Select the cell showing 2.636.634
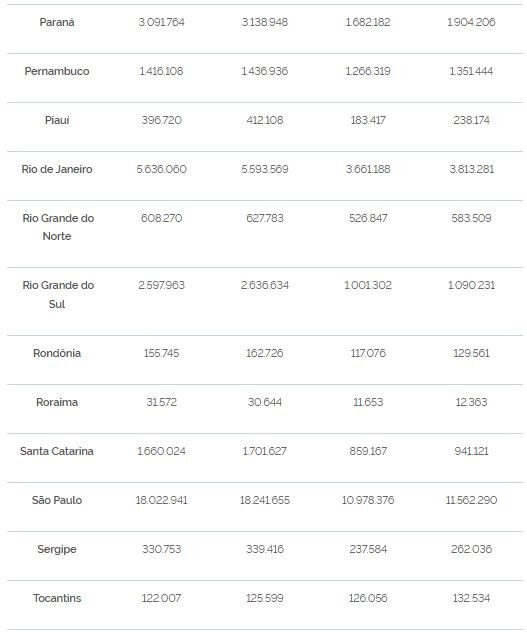Image resolution: width=527 pixels, height=637 pixels. tap(265, 285)
